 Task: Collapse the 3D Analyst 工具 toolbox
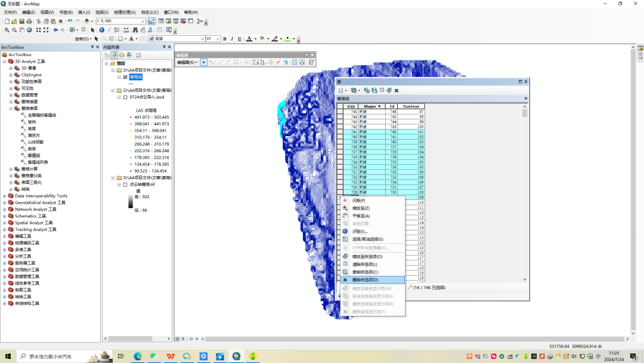point(5,61)
